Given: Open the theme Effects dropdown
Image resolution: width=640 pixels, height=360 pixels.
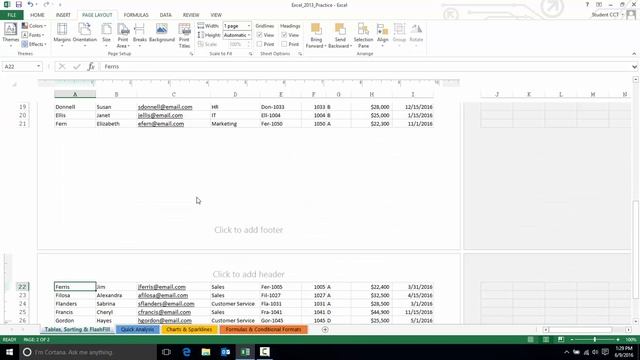Looking at the screenshot, I should (x=34, y=44).
